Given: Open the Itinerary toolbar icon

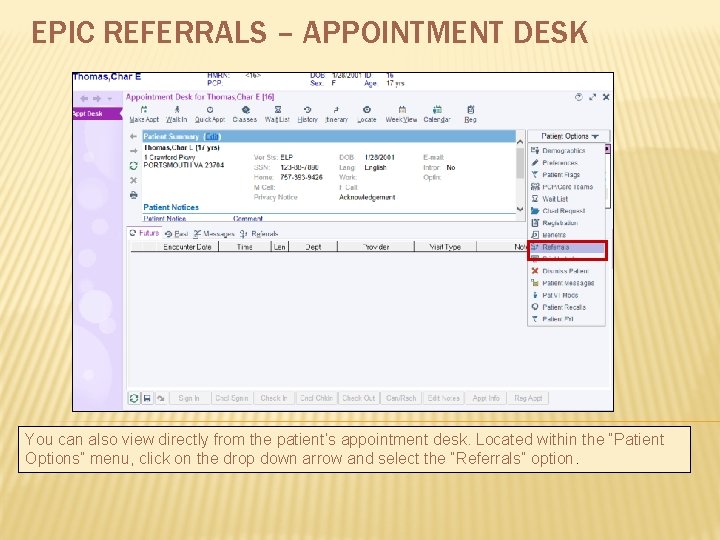Looking at the screenshot, I should [337, 114].
